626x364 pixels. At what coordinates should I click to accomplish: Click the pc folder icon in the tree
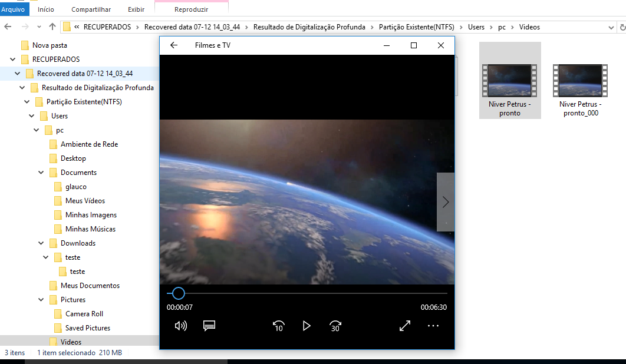tap(48, 130)
